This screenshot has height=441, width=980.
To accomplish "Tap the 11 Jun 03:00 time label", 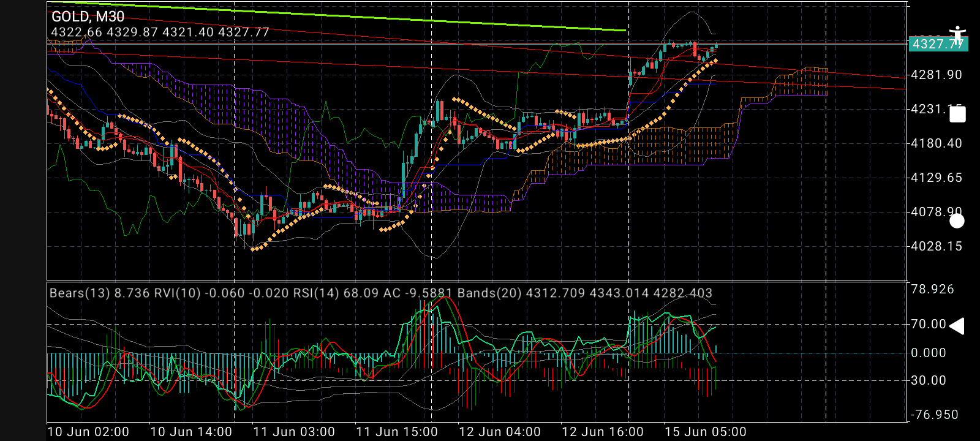I will point(294,432).
